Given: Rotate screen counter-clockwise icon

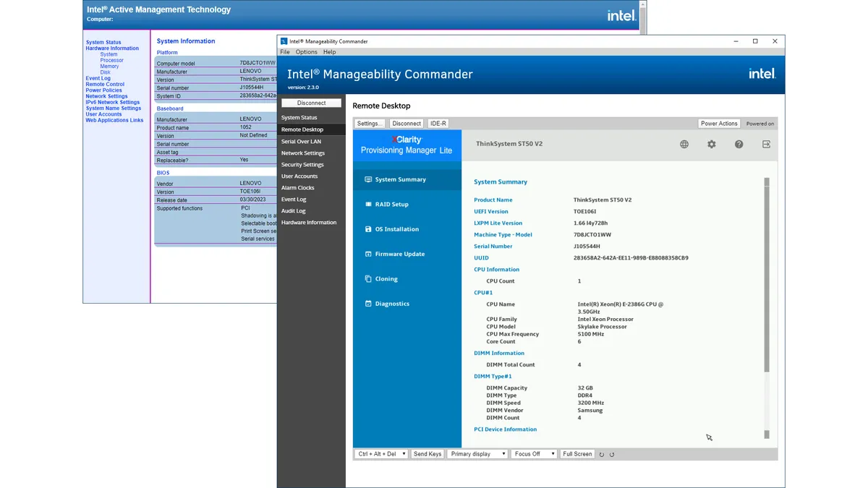Looking at the screenshot, I should click(x=602, y=455).
